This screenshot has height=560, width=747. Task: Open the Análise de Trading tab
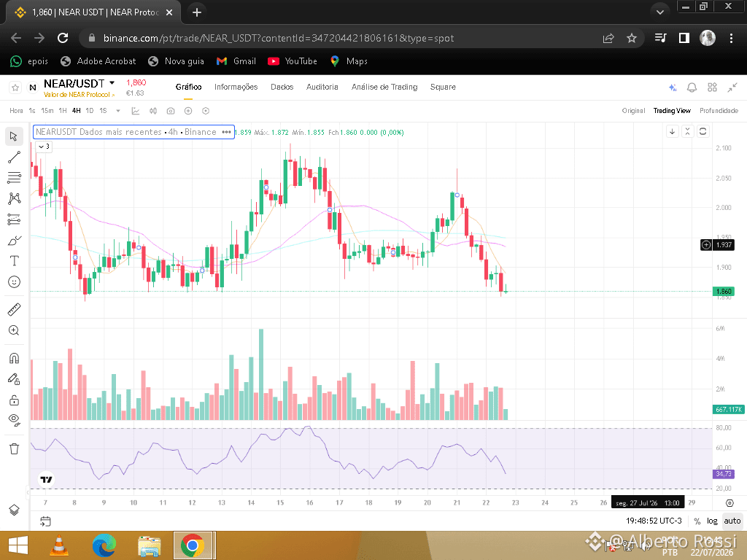coord(384,87)
